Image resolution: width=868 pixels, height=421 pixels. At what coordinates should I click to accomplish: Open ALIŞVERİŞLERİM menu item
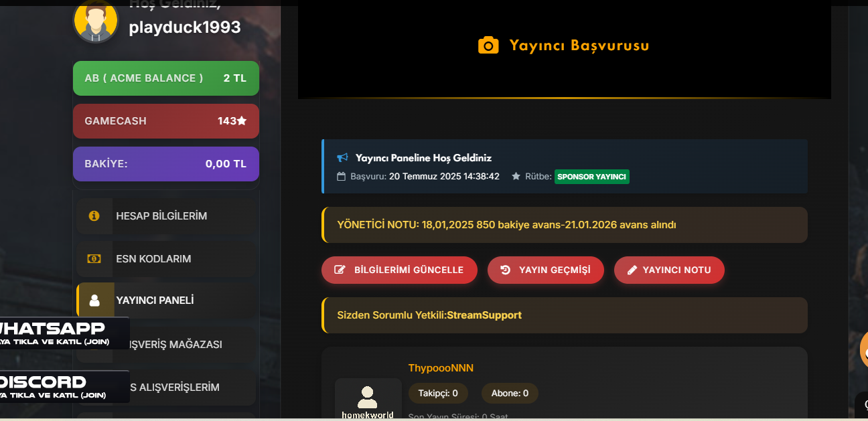point(174,387)
